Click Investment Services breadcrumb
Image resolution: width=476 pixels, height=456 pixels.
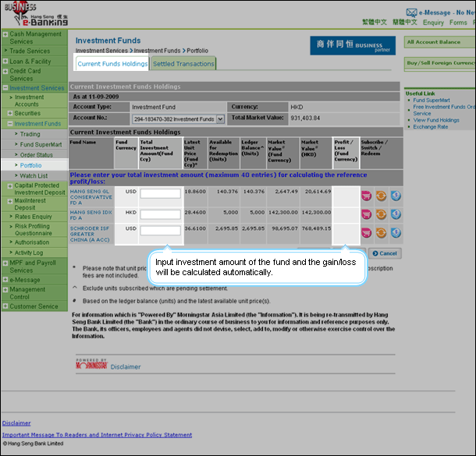coord(101,51)
